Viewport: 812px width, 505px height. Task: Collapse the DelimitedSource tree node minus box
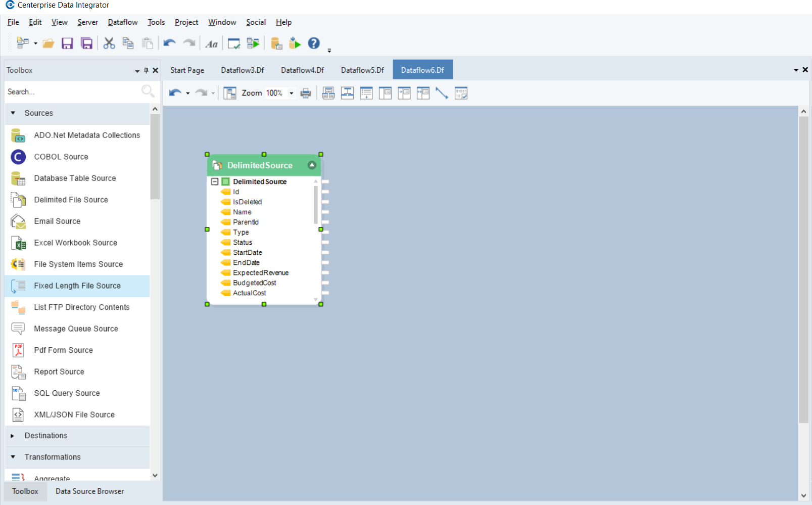pyautogui.click(x=215, y=181)
